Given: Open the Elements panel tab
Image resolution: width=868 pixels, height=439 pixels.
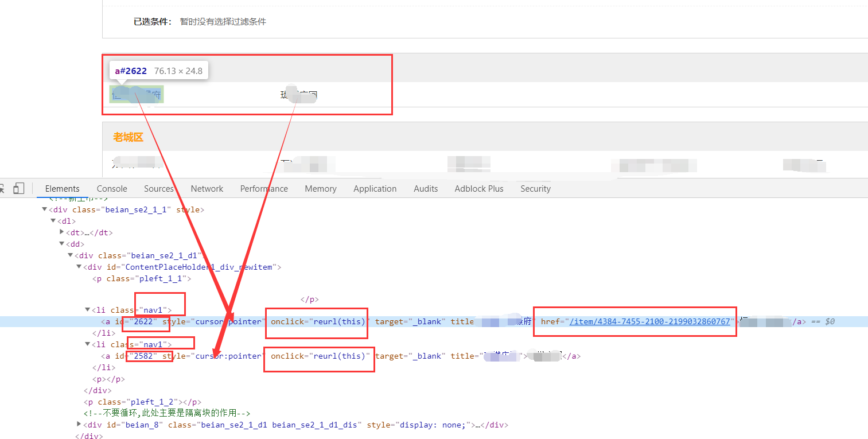Looking at the screenshot, I should tap(62, 188).
